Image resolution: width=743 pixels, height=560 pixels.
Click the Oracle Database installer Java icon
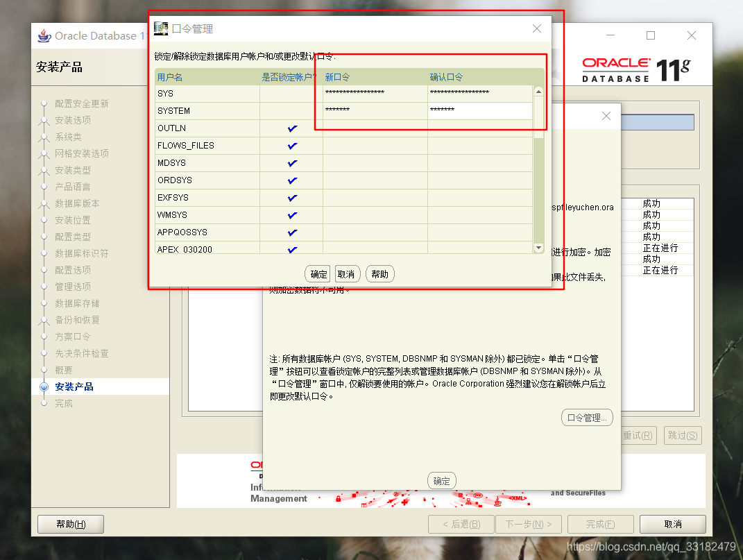pyautogui.click(x=44, y=35)
